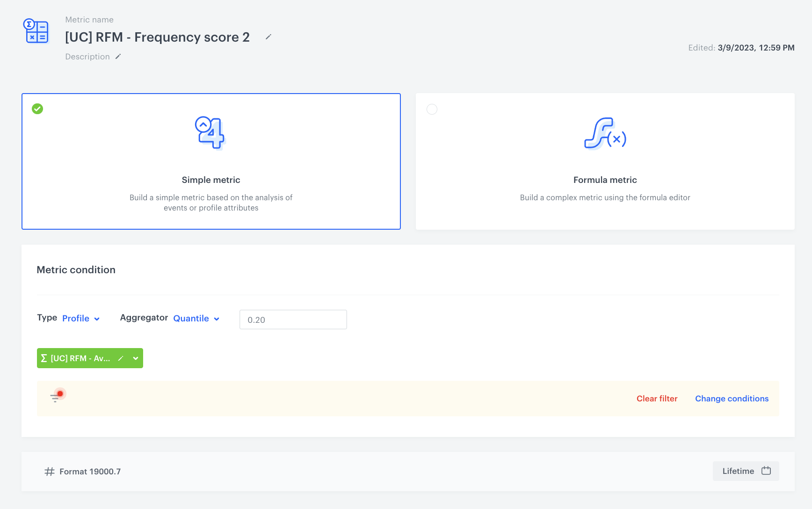Screen dimensions: 812x509
Task: Click the Simple metric number icon
Action: pos(210,133)
